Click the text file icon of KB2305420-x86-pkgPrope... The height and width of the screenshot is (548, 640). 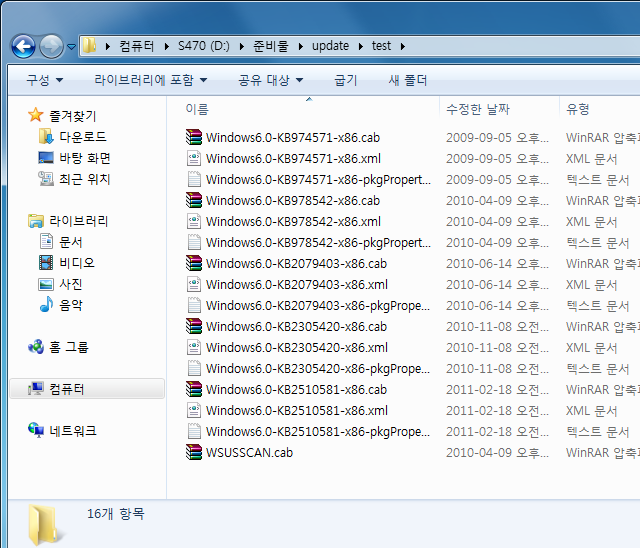pyautogui.click(x=194, y=368)
